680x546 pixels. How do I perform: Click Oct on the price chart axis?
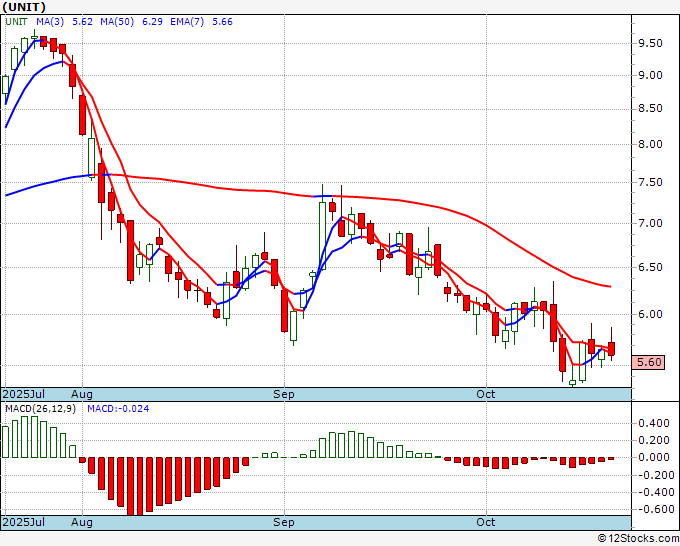[x=486, y=394]
